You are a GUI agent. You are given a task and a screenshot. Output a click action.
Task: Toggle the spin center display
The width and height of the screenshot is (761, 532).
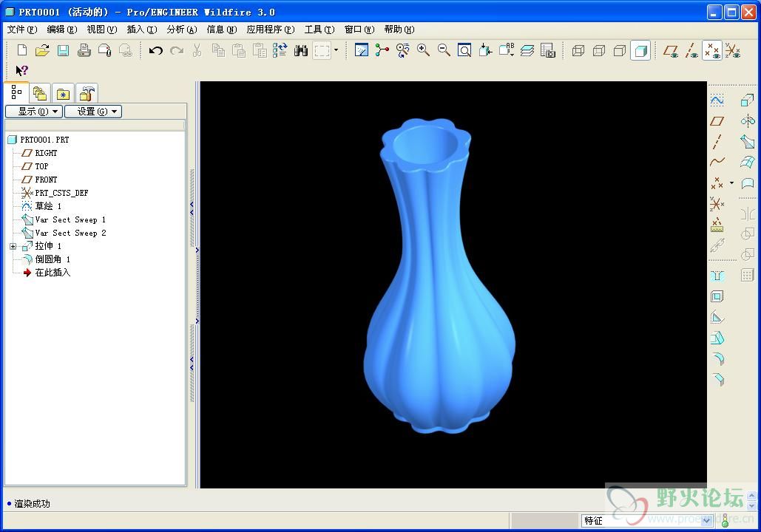pyautogui.click(x=382, y=50)
